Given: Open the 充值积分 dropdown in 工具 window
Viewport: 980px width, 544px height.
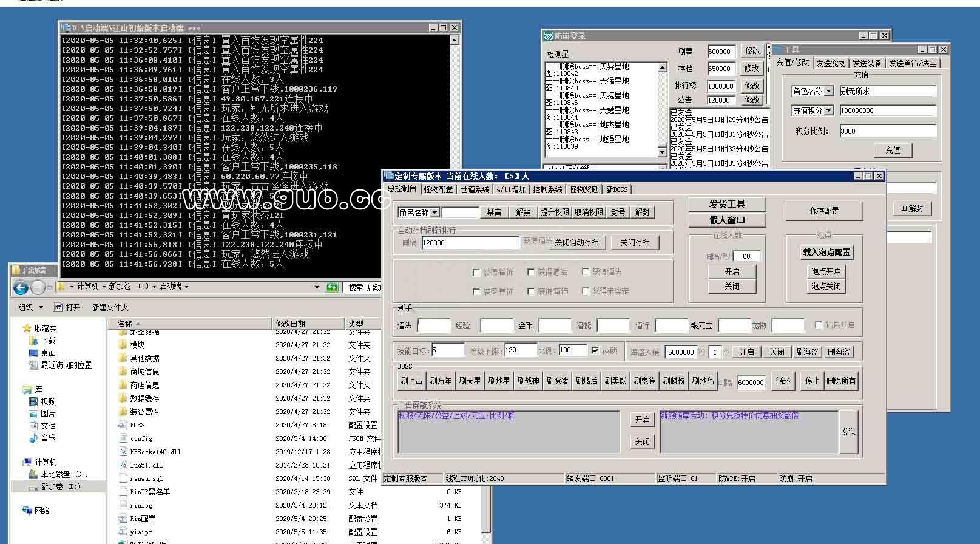Looking at the screenshot, I should (x=828, y=110).
